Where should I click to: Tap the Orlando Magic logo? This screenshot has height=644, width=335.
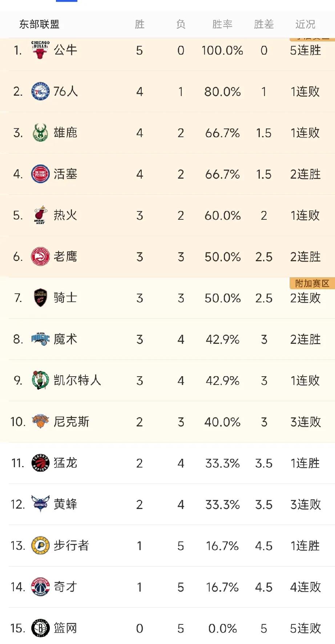point(40,339)
